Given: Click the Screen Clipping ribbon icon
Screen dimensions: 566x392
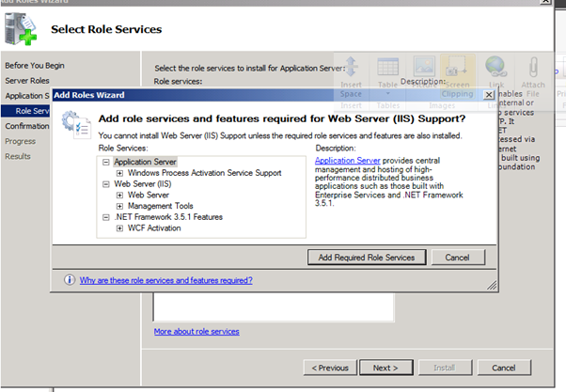Looking at the screenshot, I should click(x=457, y=67).
